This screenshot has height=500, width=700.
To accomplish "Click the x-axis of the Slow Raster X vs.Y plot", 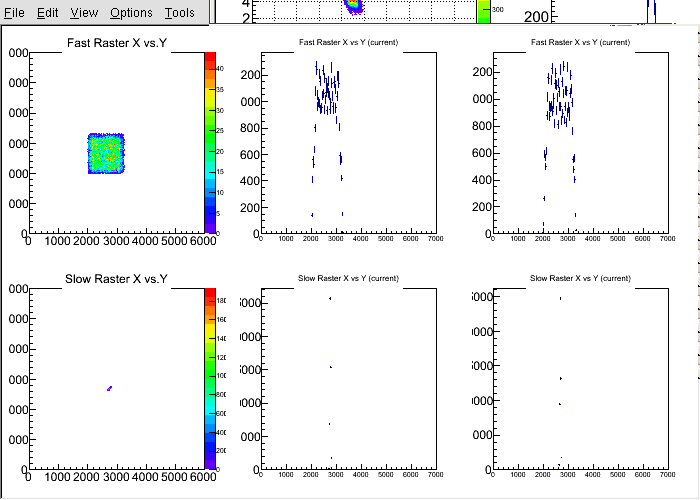I will coord(117,469).
